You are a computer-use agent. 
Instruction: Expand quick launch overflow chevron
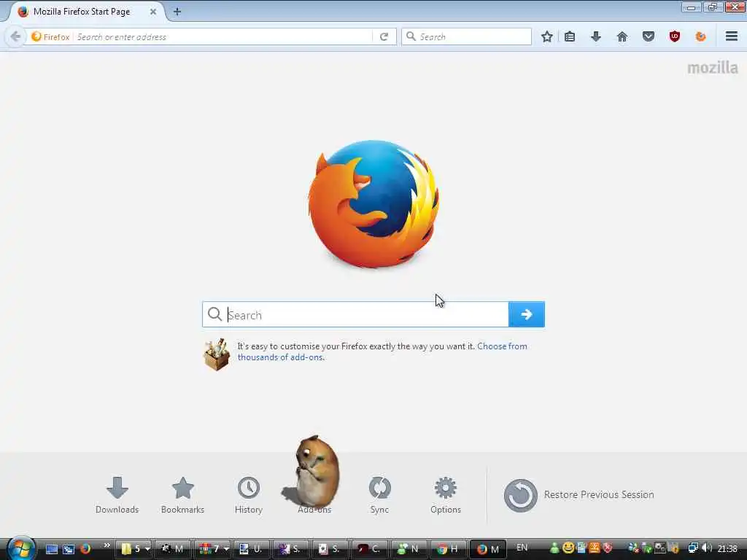pos(107,545)
